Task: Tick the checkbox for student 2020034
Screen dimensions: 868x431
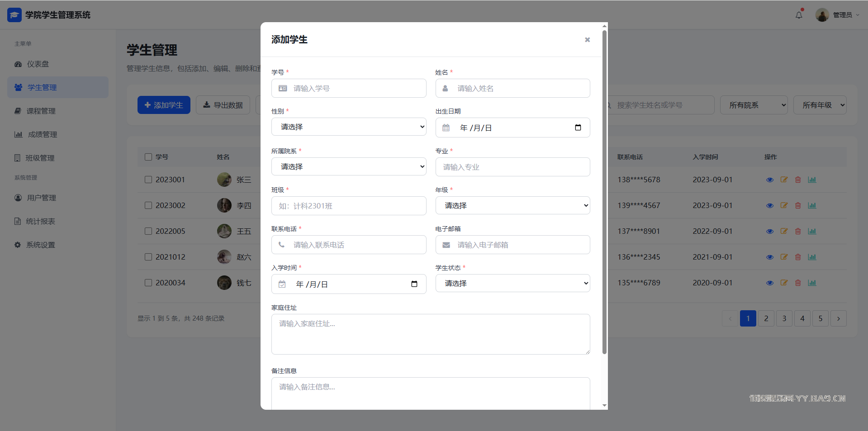Action: [148, 283]
